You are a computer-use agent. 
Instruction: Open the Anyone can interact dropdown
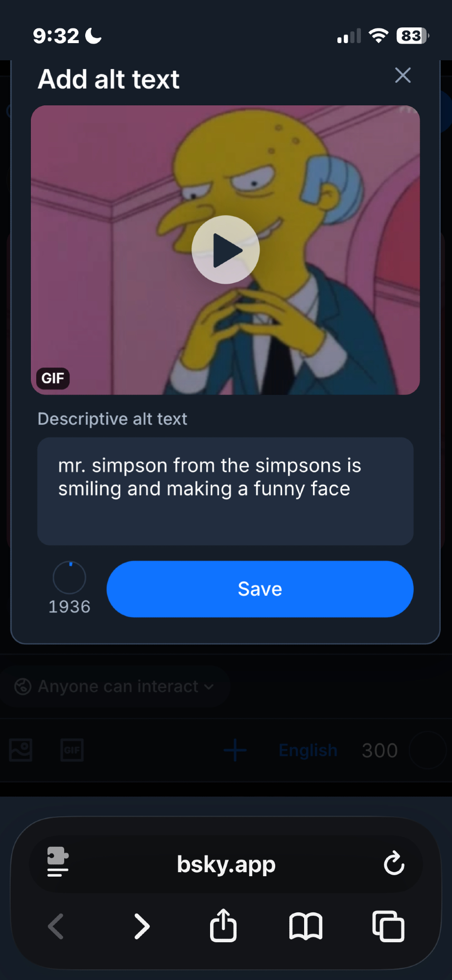116,686
